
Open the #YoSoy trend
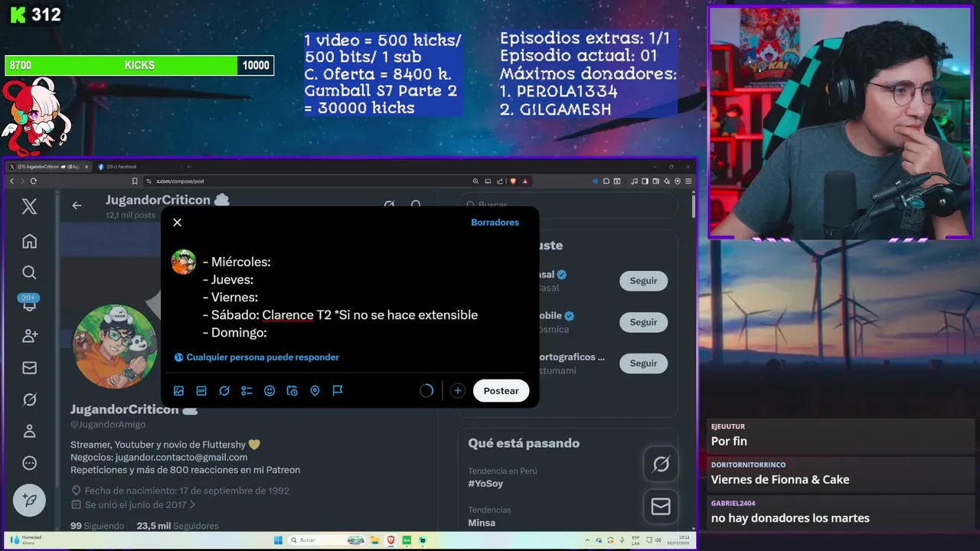click(485, 484)
